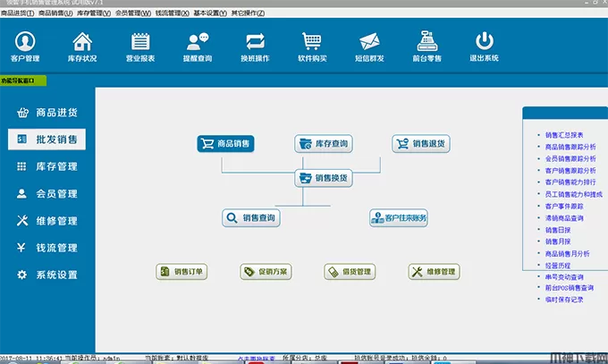
Task: Click the 销售订单 button
Action: pos(182,272)
